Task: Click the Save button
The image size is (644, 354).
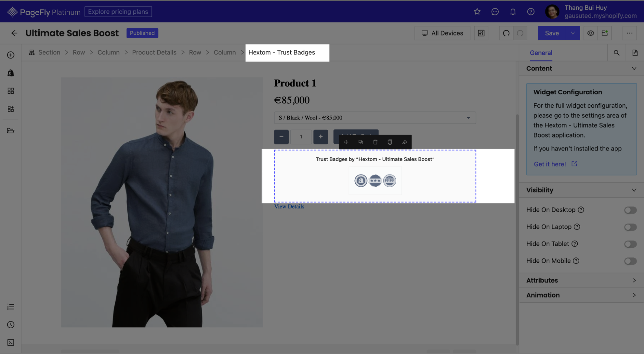Action: pyautogui.click(x=552, y=33)
